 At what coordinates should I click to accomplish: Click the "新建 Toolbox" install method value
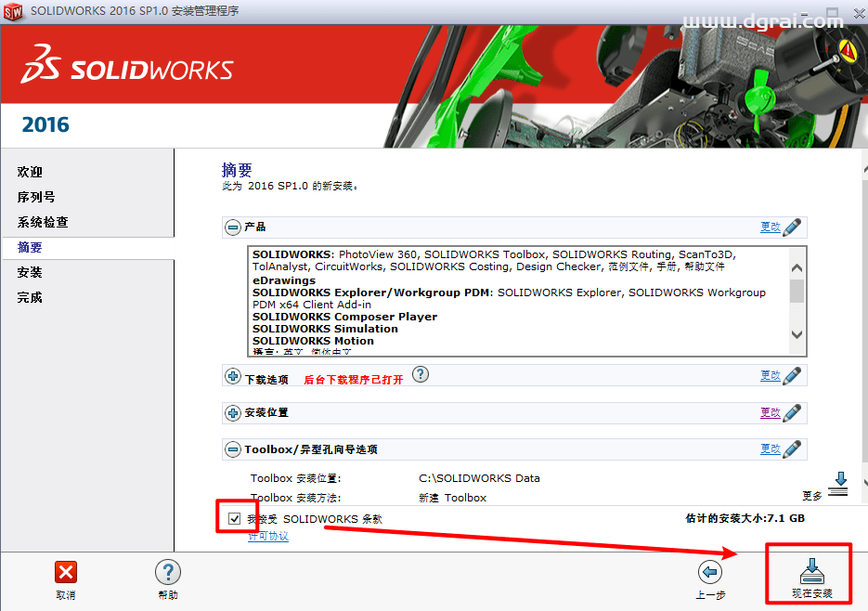pyautogui.click(x=452, y=498)
